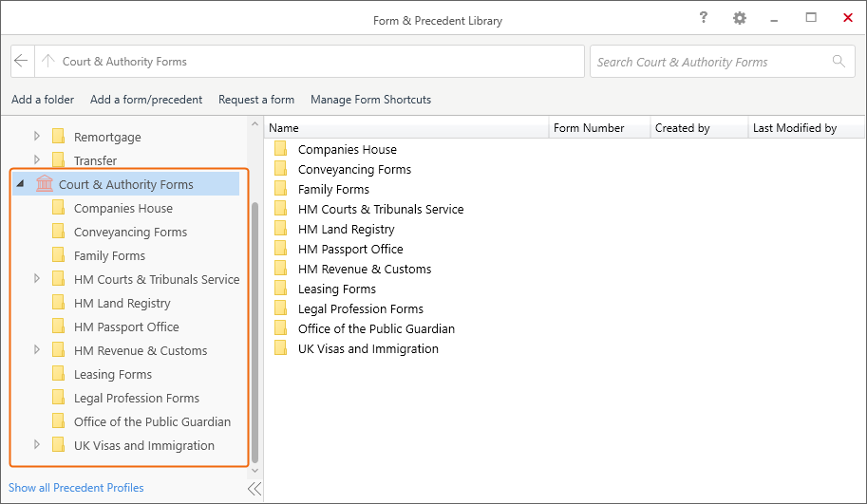
Task: Click Show all Precedent Profiles link
Action: [76, 488]
